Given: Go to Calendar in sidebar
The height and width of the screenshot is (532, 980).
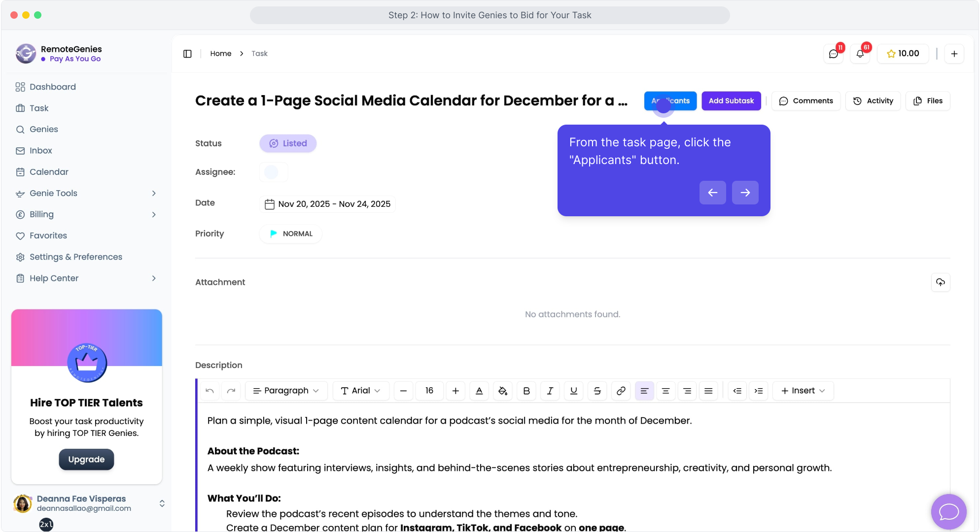Looking at the screenshot, I should point(49,172).
